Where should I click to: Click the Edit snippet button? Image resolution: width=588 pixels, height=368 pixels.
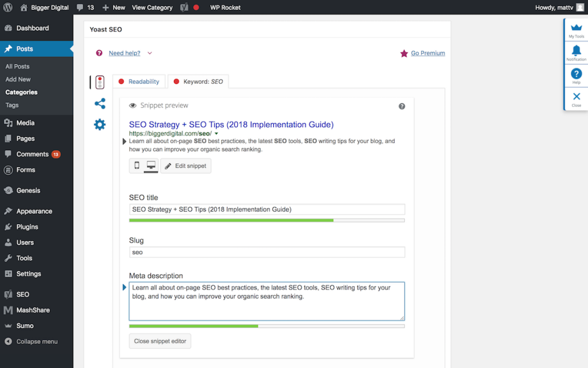click(x=186, y=166)
